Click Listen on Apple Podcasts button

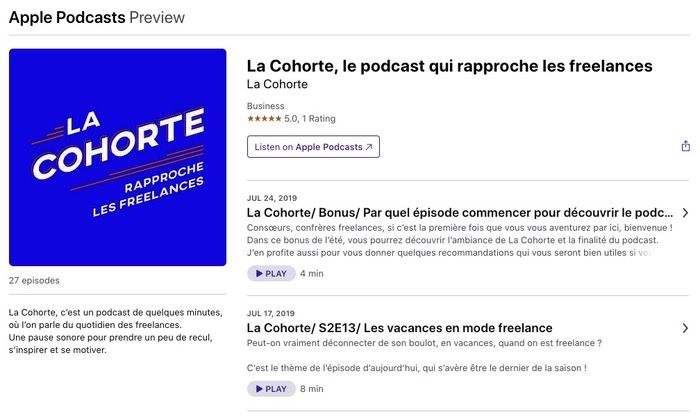pyautogui.click(x=313, y=147)
